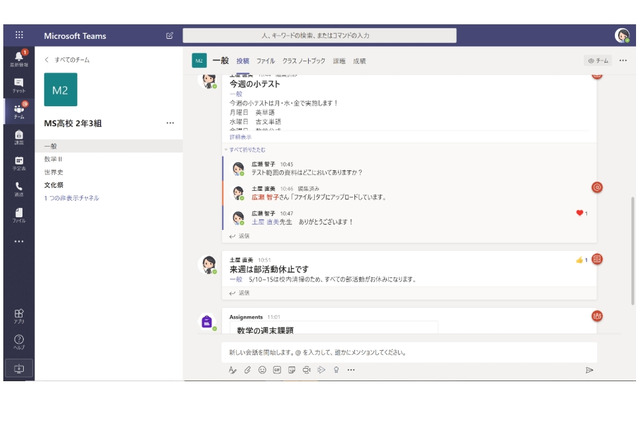
Task: Open Chat in the left rail
Action: coord(19,86)
